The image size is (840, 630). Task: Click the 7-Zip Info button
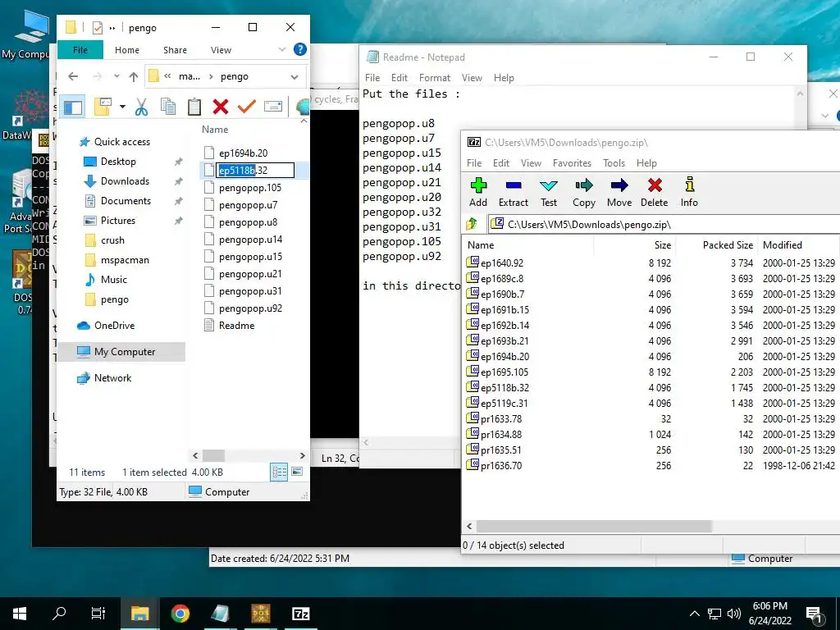(689, 192)
